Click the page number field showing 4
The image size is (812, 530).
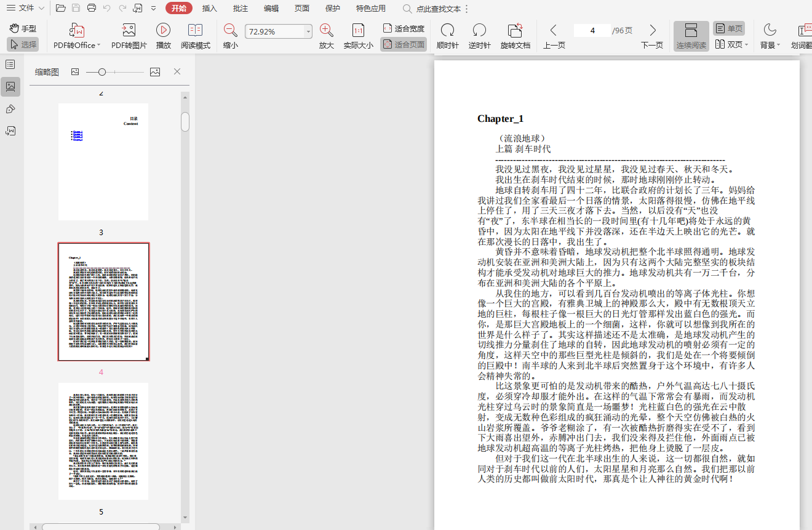pos(592,30)
